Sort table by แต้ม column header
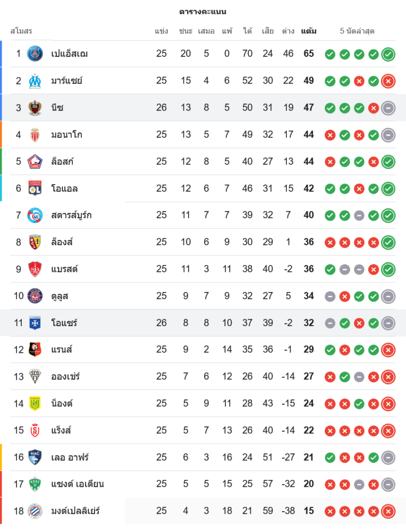The height and width of the screenshot is (532, 406). (x=309, y=31)
